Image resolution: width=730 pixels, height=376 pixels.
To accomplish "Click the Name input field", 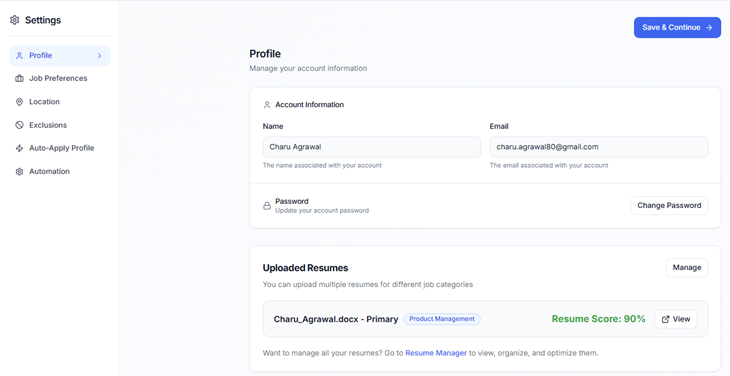I will pyautogui.click(x=372, y=147).
